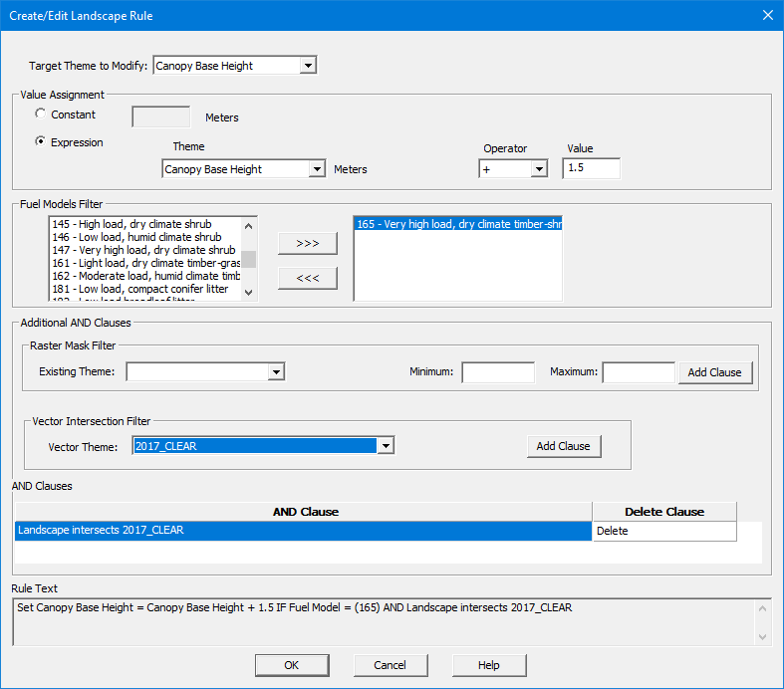The image size is (784, 689).
Task: Click the expression Value field showing 1.5
Action: pos(591,168)
